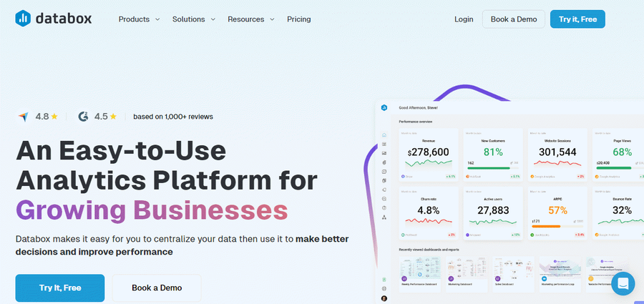
Task: Click the star beside the 4.8 rating
Action: tap(54, 117)
